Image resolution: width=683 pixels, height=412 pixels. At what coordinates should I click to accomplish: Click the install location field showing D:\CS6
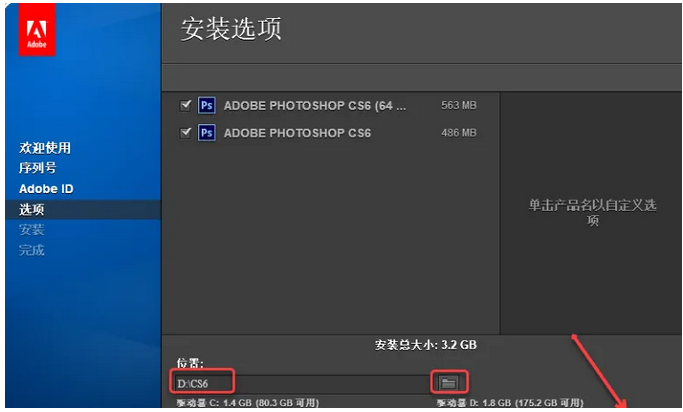tap(301, 383)
